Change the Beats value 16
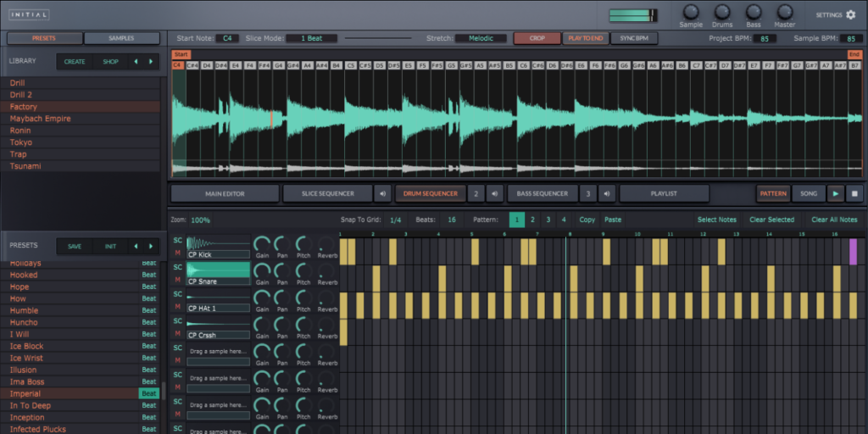The image size is (868, 434). point(452,220)
